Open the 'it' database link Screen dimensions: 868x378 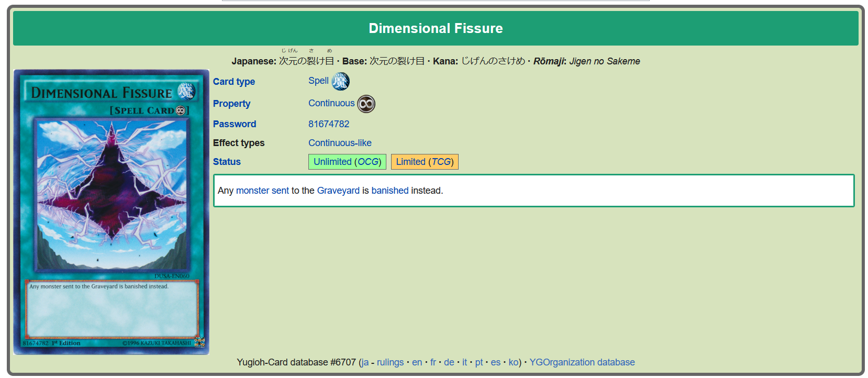[464, 362]
